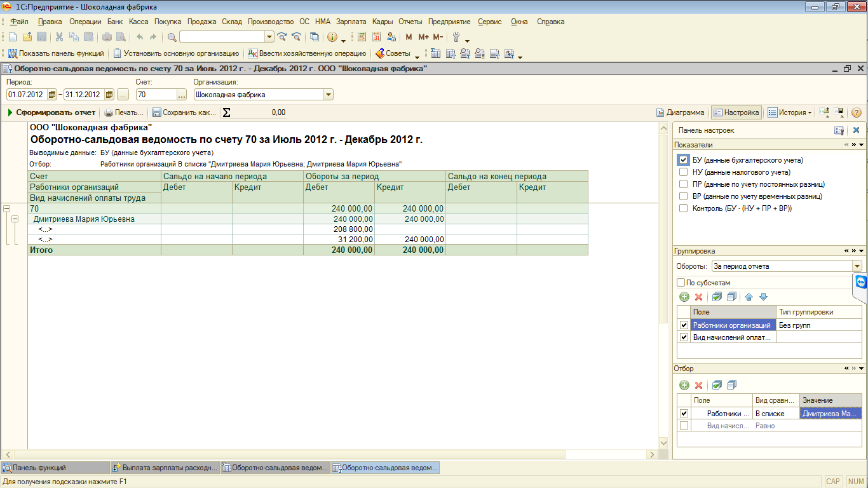Check all filters icon in Отбор panel
This screenshot has height=488, width=868.
717,385
